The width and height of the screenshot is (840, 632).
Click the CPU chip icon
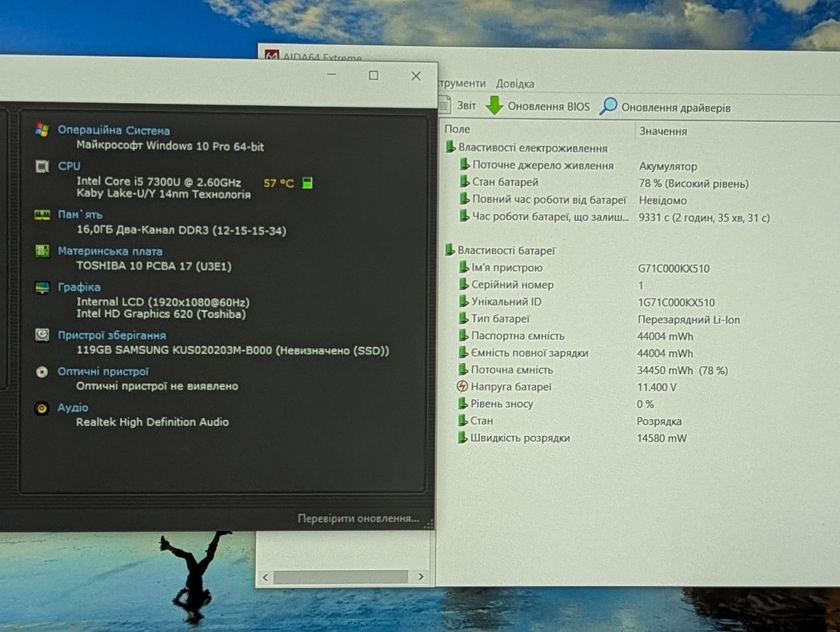[42, 166]
